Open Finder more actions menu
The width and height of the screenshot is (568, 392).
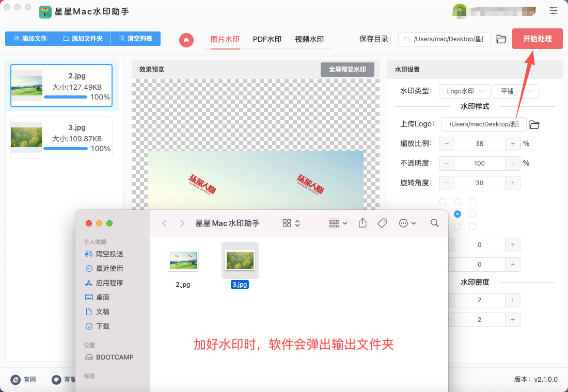click(407, 223)
